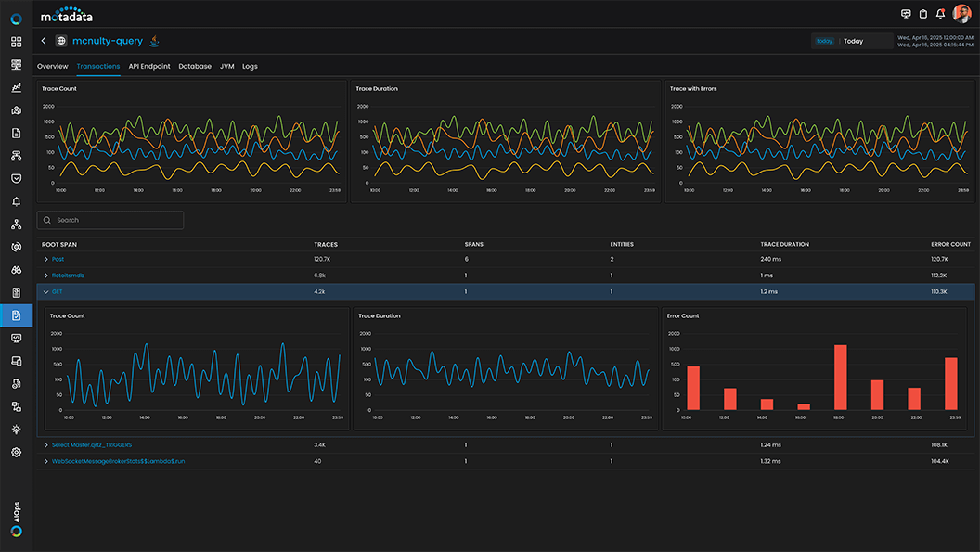
Task: Open the broadcast/monitor icon beside the clipboard
Action: [906, 14]
